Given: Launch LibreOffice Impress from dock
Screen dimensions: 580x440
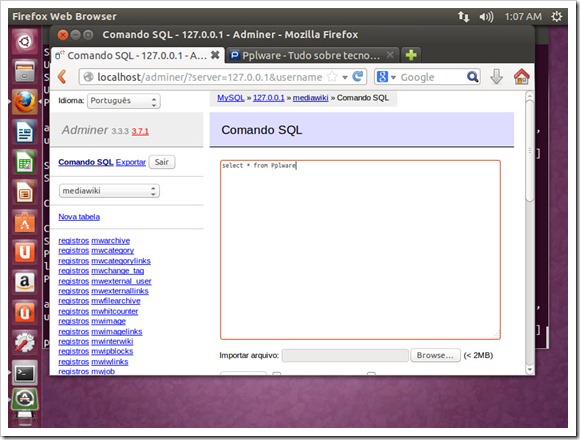Looking at the screenshot, I should 25,192.
